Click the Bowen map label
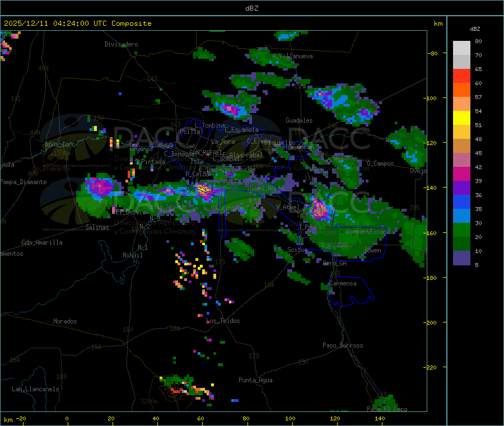The image size is (504, 426). (x=373, y=250)
